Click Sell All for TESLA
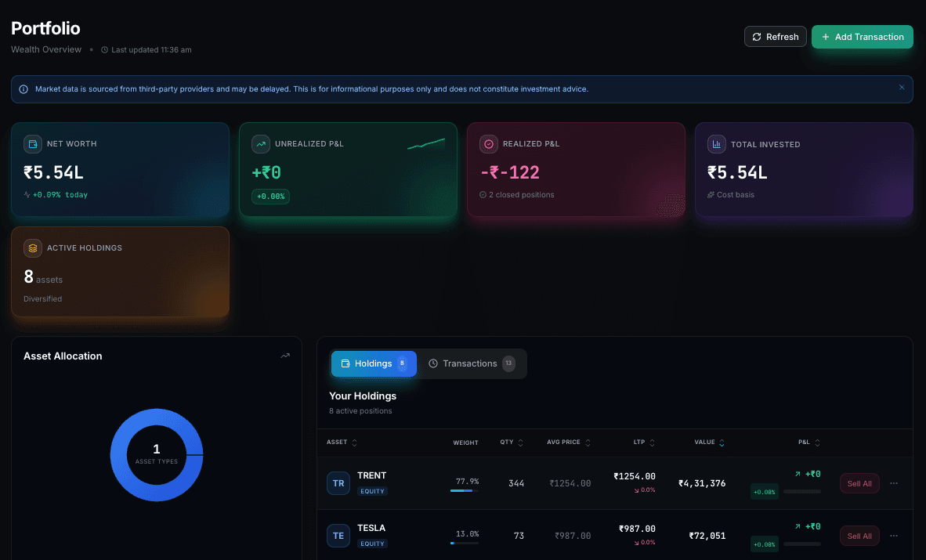Screen dimensions: 926x560 tap(859, 536)
